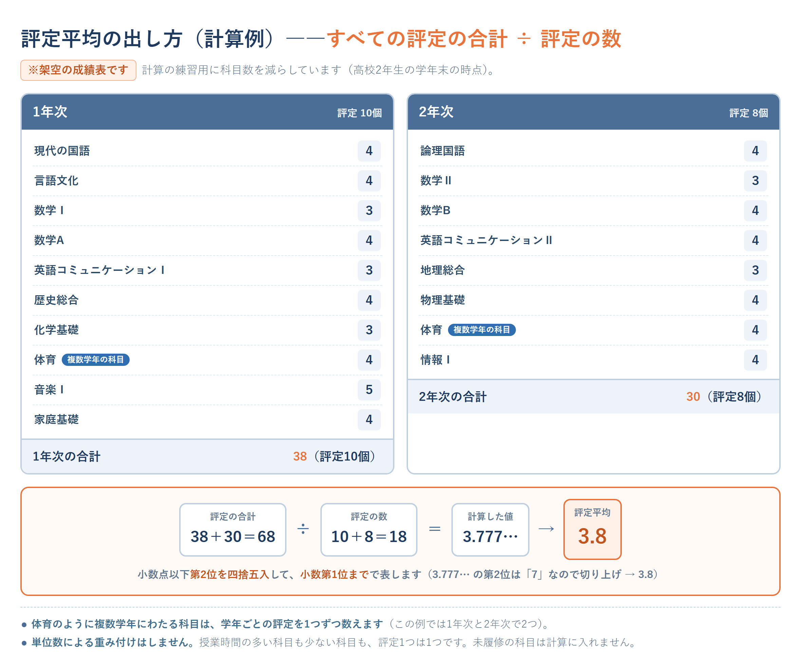
Task: Click the 1年次の合計 label
Action: tap(67, 456)
